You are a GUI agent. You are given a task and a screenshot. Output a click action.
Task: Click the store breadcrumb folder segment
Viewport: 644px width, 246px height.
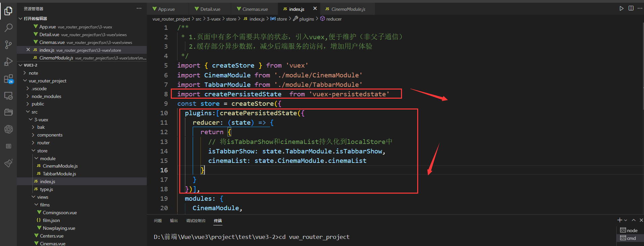pyautogui.click(x=231, y=19)
